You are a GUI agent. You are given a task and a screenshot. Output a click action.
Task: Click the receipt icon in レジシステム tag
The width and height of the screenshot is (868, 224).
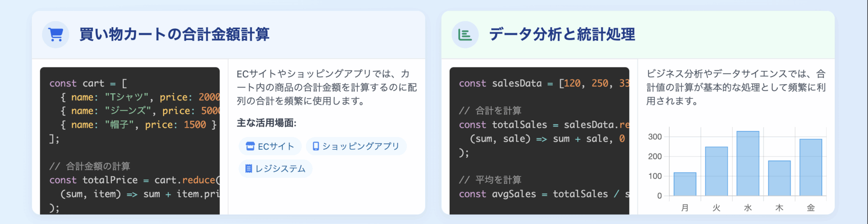[249, 169]
